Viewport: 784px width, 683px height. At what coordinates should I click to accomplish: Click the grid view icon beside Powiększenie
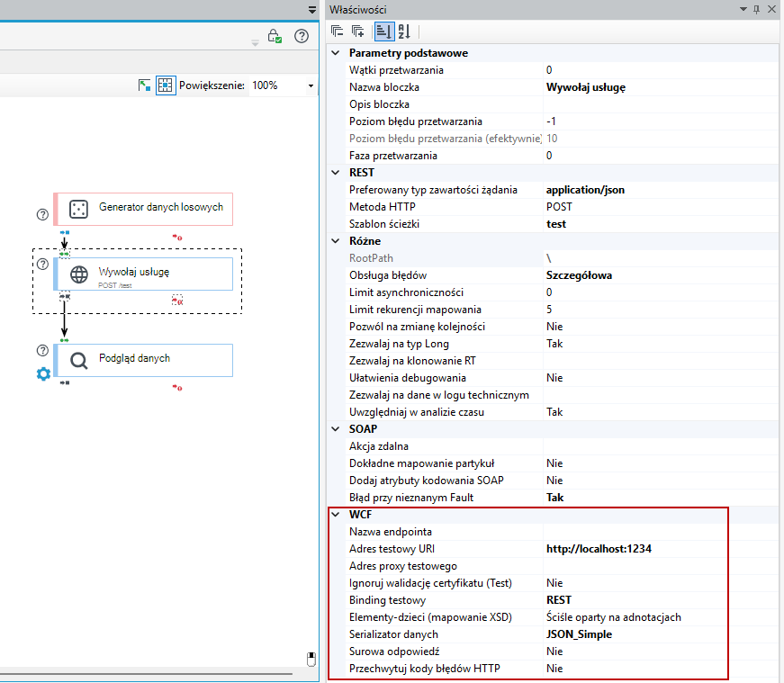pyautogui.click(x=166, y=85)
